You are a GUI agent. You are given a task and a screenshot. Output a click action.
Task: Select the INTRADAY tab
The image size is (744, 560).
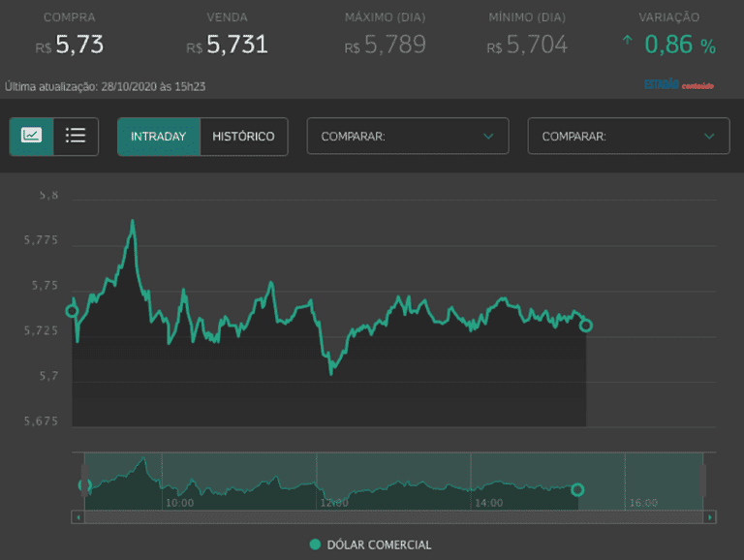(x=158, y=137)
